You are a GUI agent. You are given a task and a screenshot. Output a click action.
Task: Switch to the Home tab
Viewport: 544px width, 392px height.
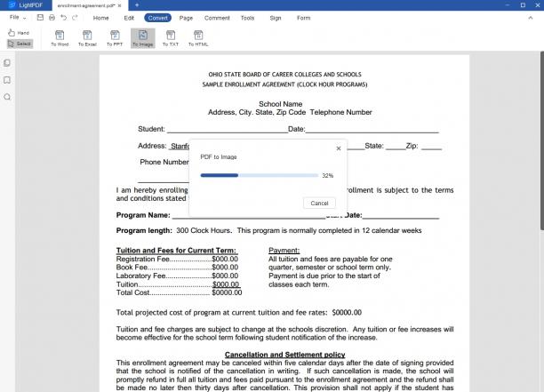(x=101, y=18)
